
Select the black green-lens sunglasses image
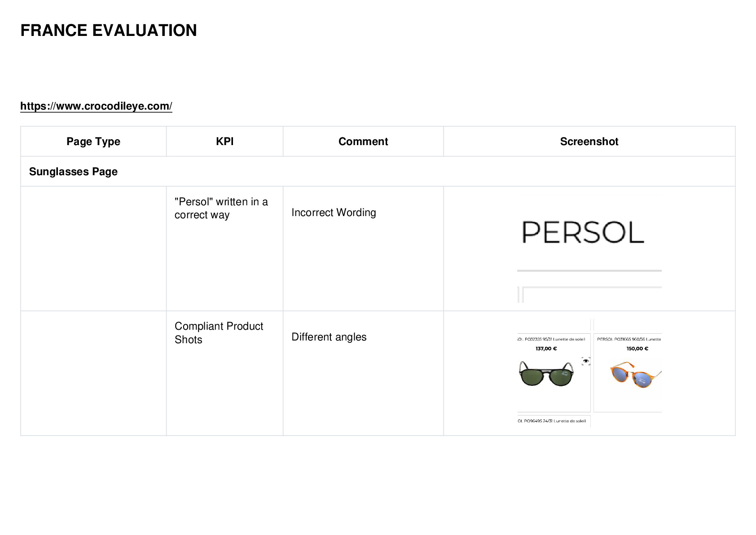[546, 373]
